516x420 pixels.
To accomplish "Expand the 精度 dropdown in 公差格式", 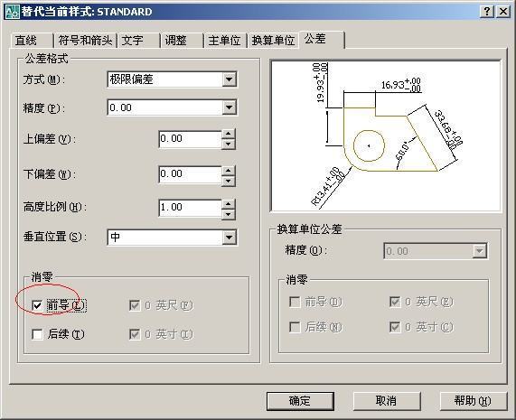I will (x=172, y=107).
